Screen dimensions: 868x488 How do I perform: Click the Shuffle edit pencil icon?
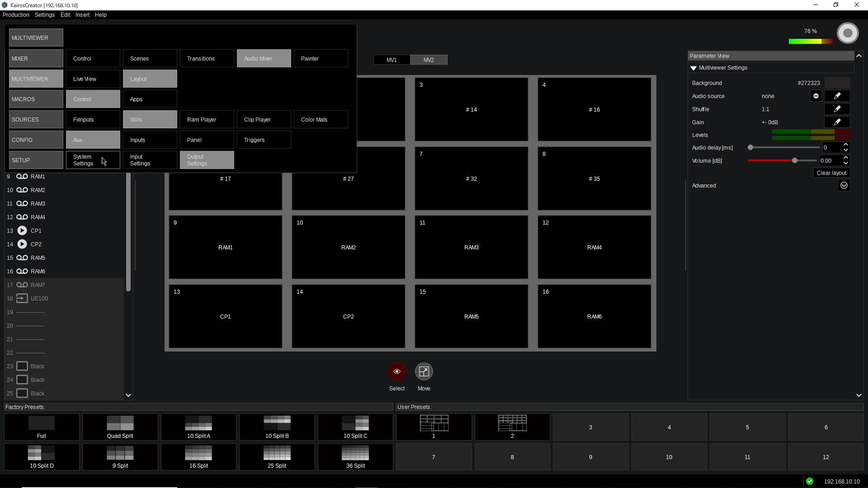(x=837, y=109)
